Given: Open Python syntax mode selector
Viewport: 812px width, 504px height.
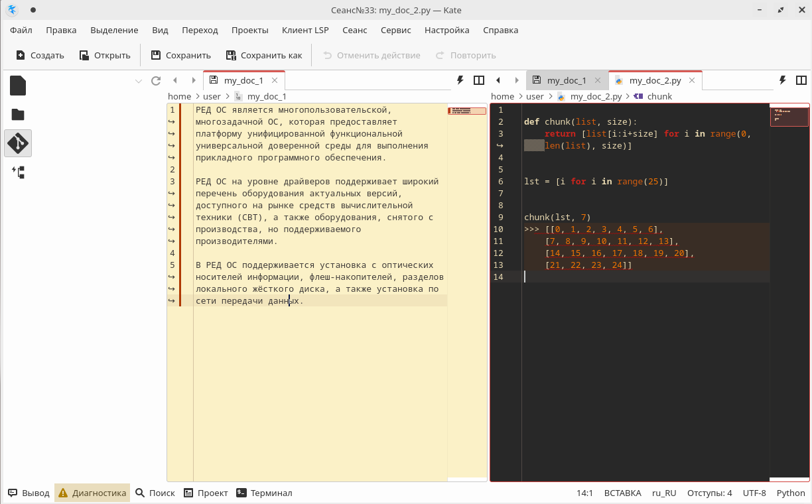Looking at the screenshot, I should pos(790,493).
